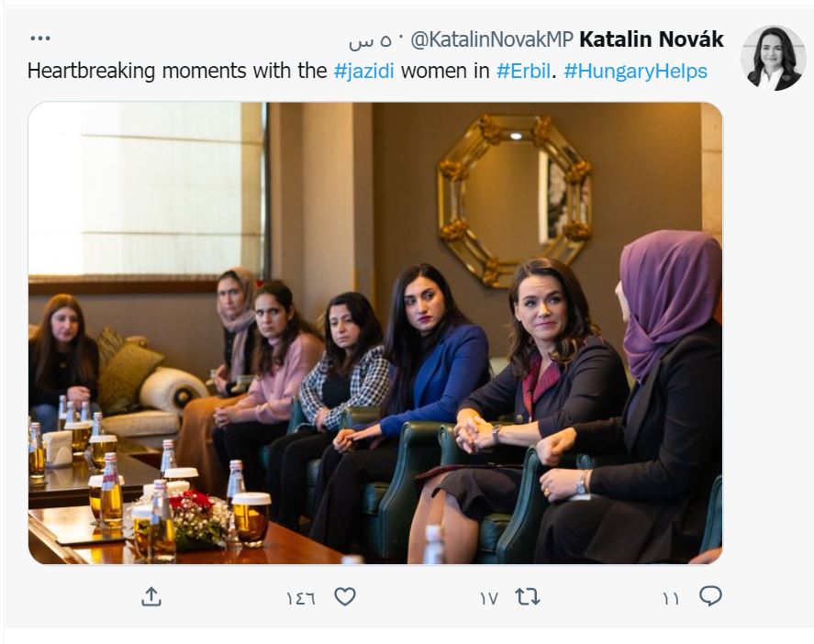Follow the #jazidi hashtag
This screenshot has height=644, width=814.
pyautogui.click(x=364, y=71)
